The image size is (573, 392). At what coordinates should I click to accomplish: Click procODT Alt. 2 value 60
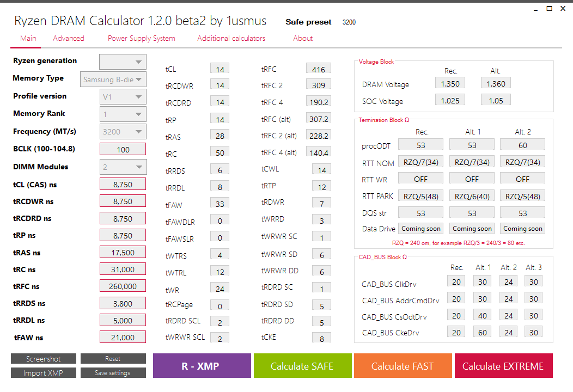(522, 145)
